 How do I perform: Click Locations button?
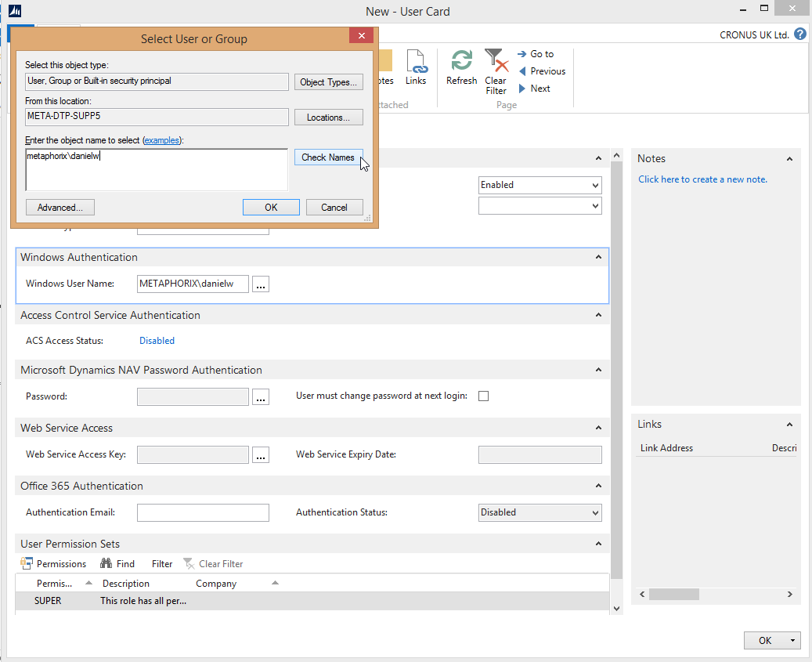[x=328, y=118]
